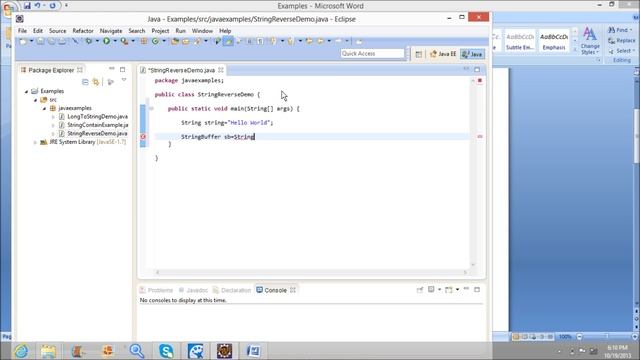Click the Open Perspective icon

click(418, 54)
